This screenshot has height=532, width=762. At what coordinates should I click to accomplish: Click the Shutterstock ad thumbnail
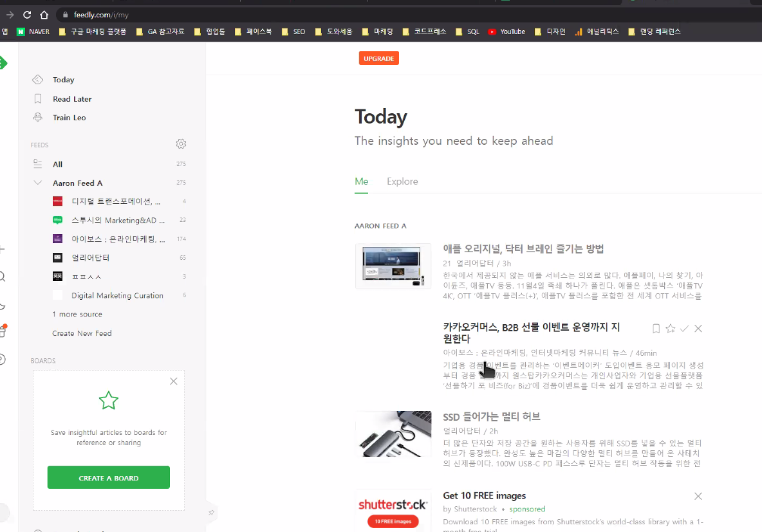[393, 510]
